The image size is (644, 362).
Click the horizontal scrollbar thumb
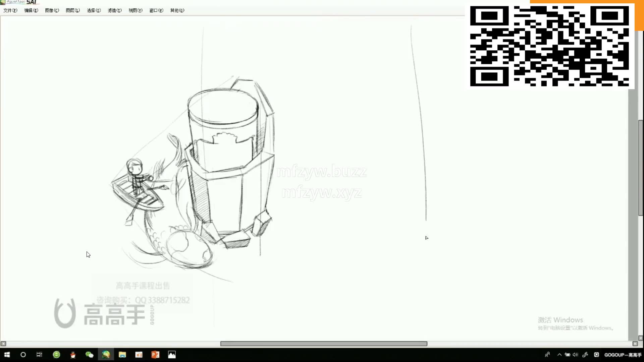tap(324, 344)
